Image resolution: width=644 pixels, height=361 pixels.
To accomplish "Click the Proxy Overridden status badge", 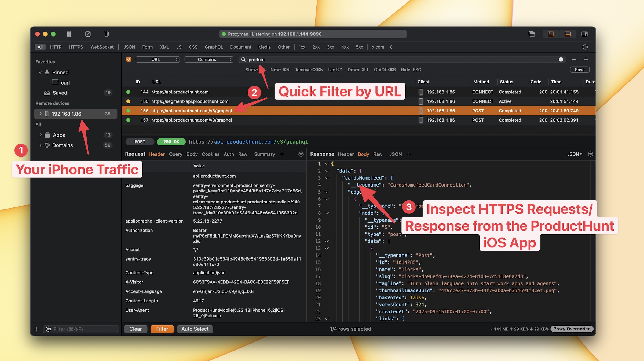I will tap(572, 329).
